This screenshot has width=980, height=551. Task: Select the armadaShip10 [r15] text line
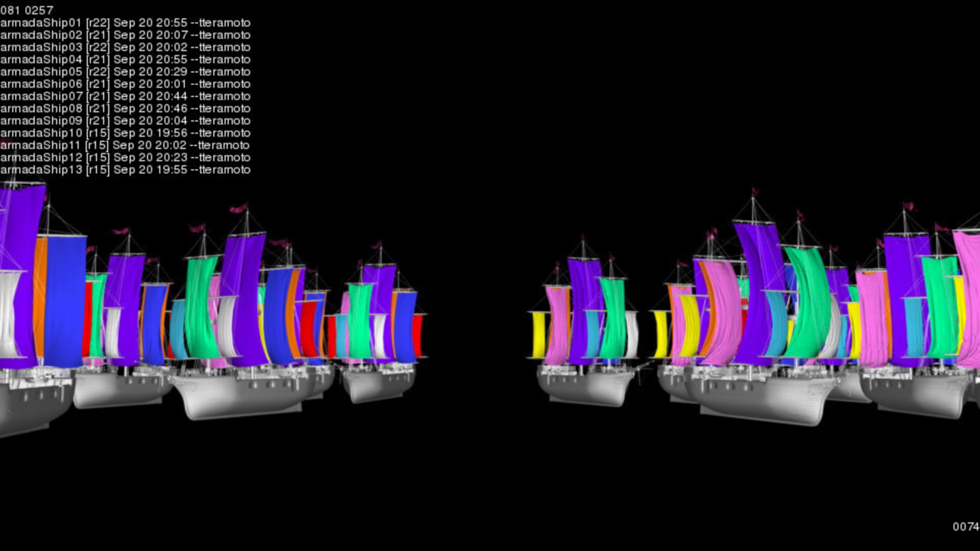pyautogui.click(x=126, y=133)
